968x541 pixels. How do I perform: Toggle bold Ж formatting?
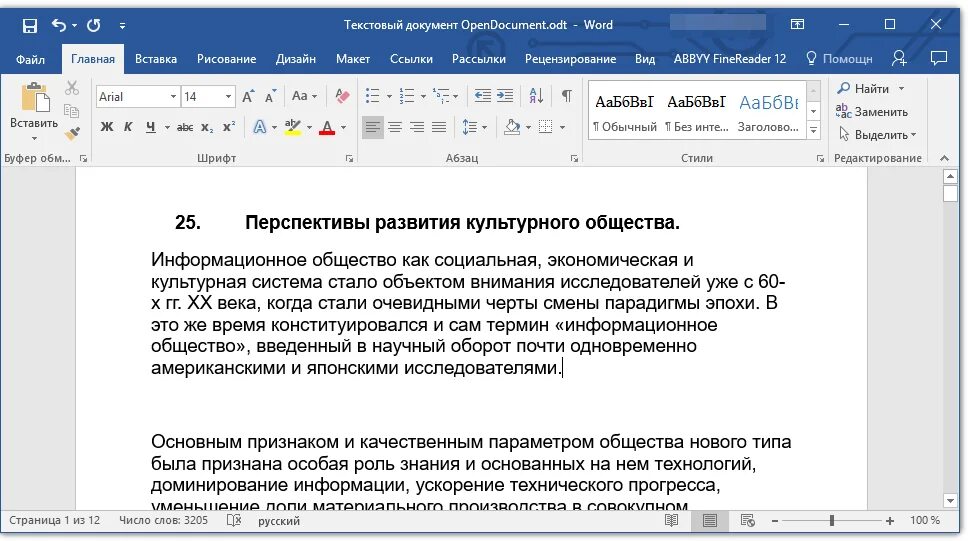point(107,127)
